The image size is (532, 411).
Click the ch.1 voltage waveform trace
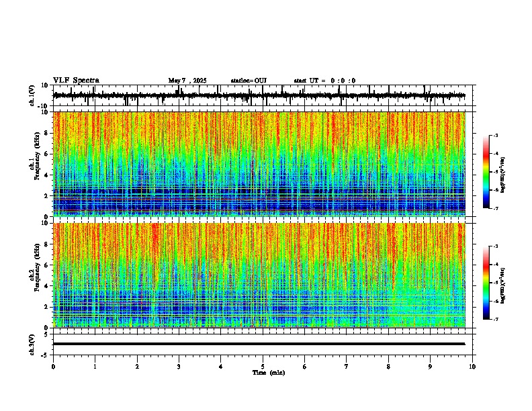(259, 95)
